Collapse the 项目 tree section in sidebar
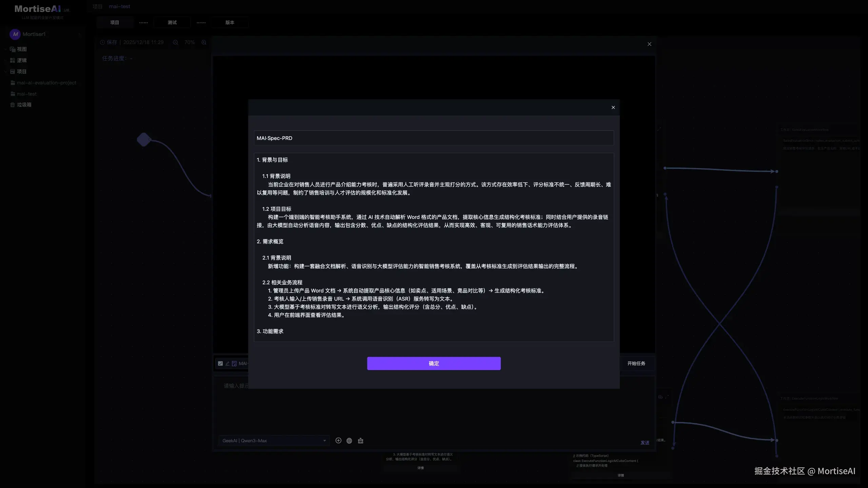Image resolution: width=868 pixels, height=488 pixels. coord(5,72)
